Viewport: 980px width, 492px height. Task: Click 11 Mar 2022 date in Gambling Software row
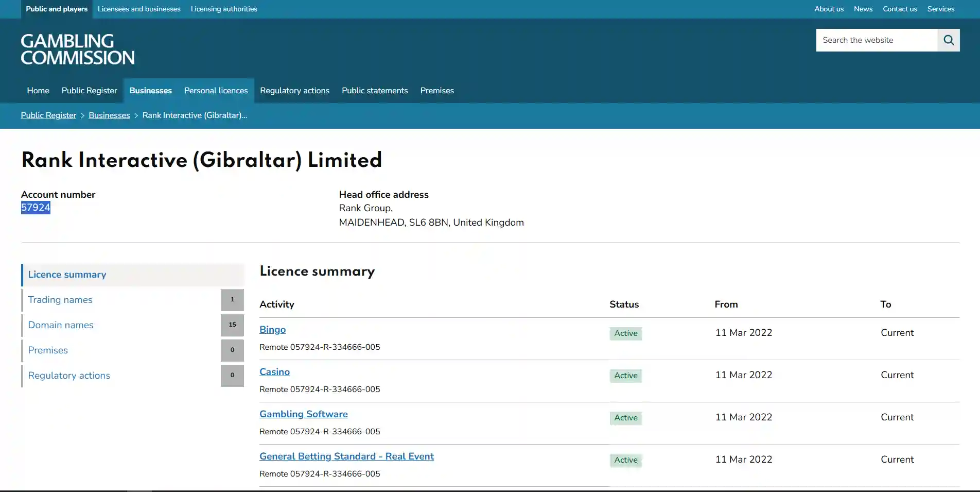(744, 417)
